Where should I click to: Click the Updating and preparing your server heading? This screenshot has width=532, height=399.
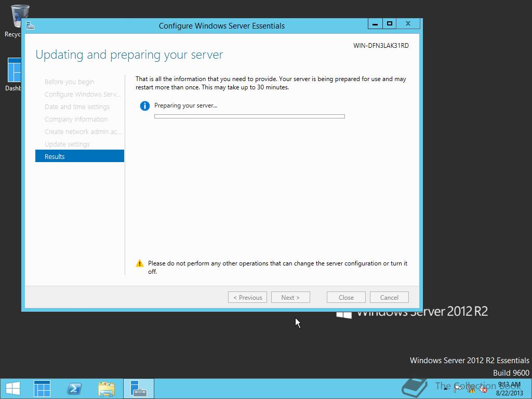point(129,55)
